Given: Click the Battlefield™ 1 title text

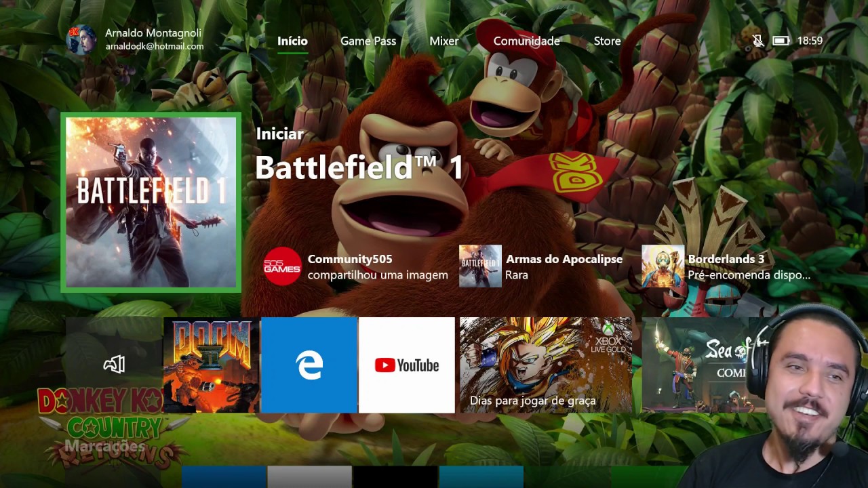Looking at the screenshot, I should (359, 167).
